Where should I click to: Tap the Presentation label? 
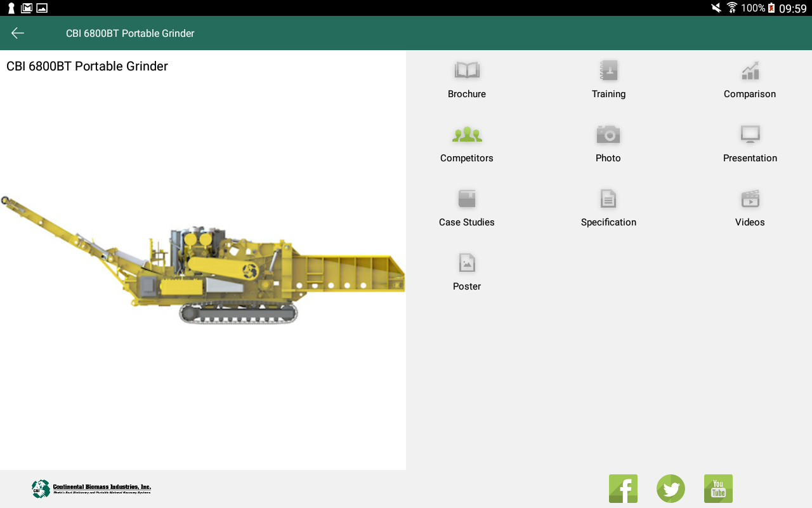coord(750,158)
